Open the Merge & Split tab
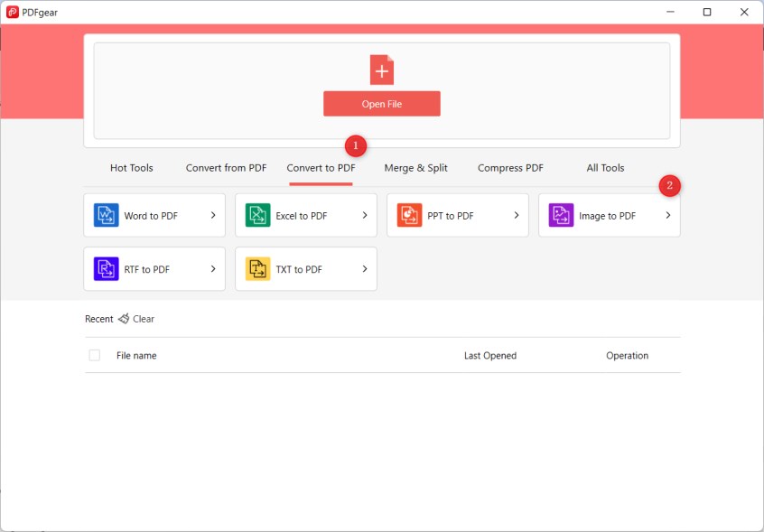The image size is (764, 532). 415,168
